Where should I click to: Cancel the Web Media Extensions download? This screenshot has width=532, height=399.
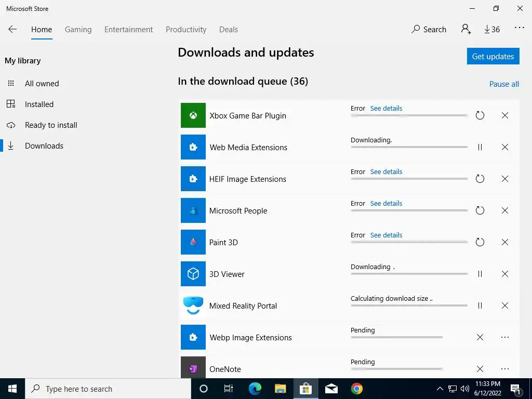pyautogui.click(x=505, y=147)
